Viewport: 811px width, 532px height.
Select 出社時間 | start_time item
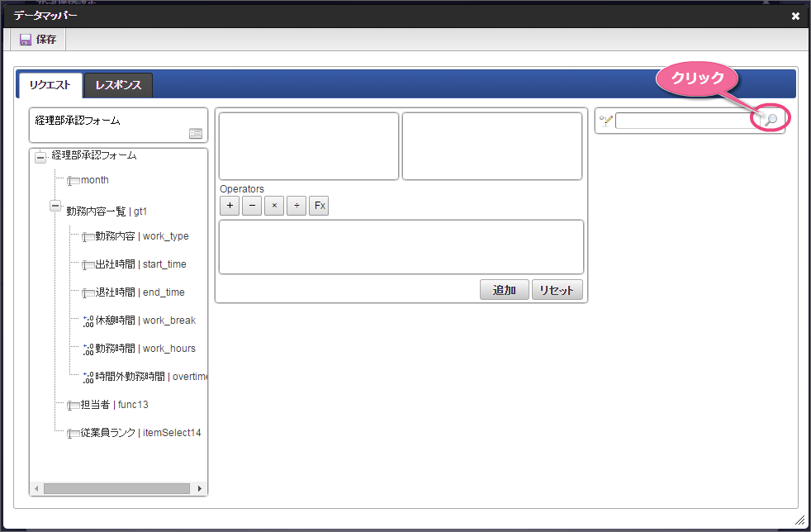(x=140, y=264)
